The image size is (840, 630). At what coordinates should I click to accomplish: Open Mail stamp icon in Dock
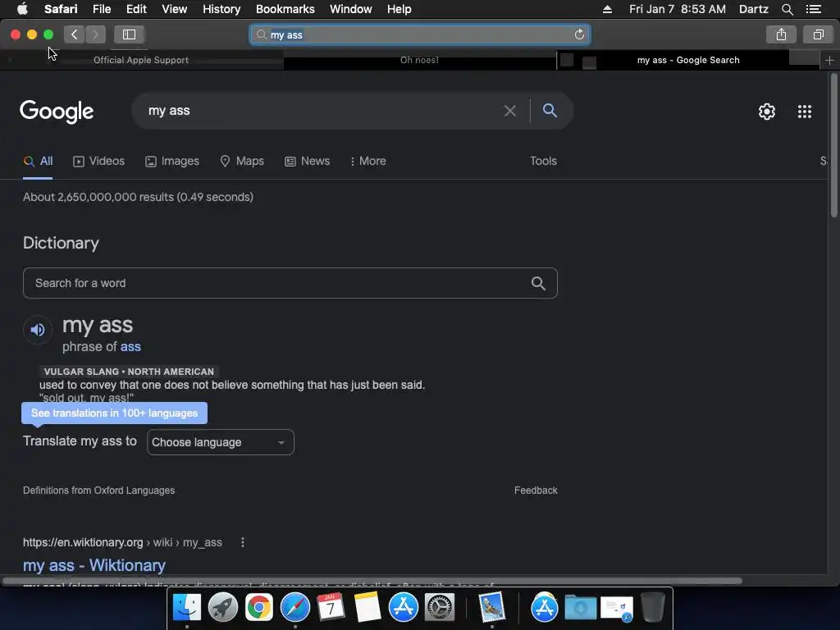[492, 607]
